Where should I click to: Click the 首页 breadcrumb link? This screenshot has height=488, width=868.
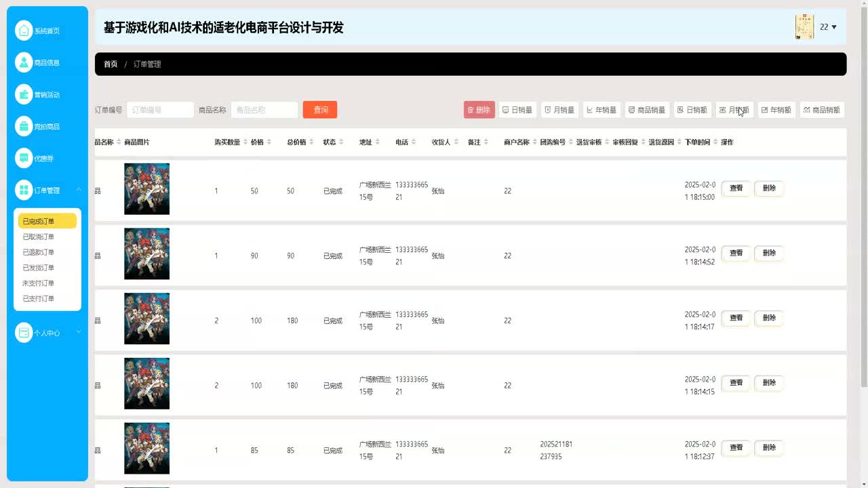click(x=111, y=64)
